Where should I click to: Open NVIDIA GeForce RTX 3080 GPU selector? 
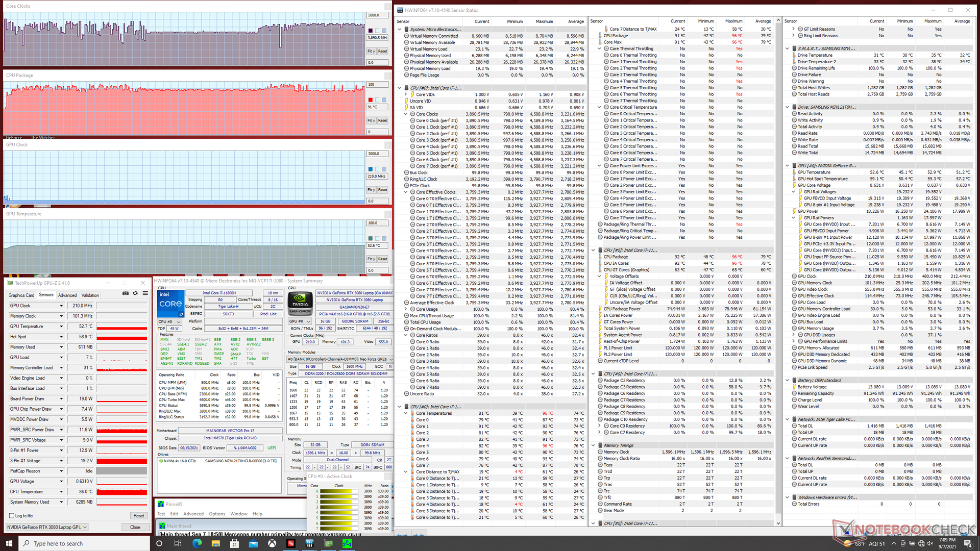tap(47, 528)
